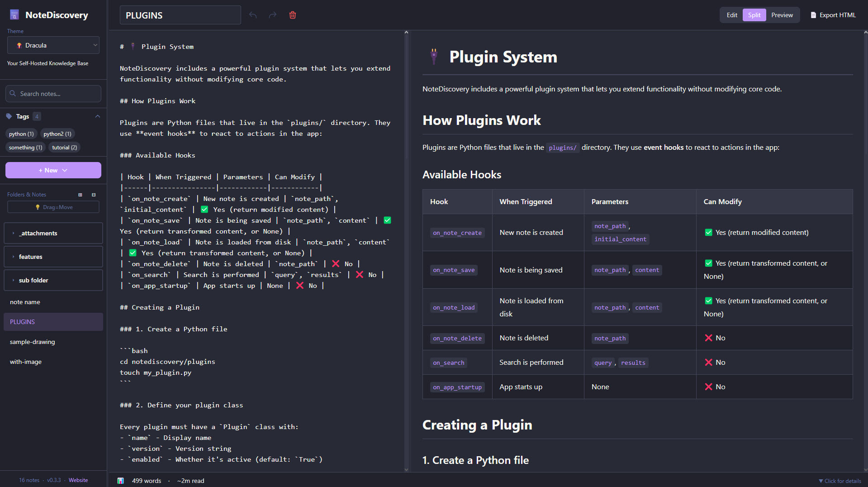Expand all folders icon
Screen dimensions: 868x487
[80, 195]
